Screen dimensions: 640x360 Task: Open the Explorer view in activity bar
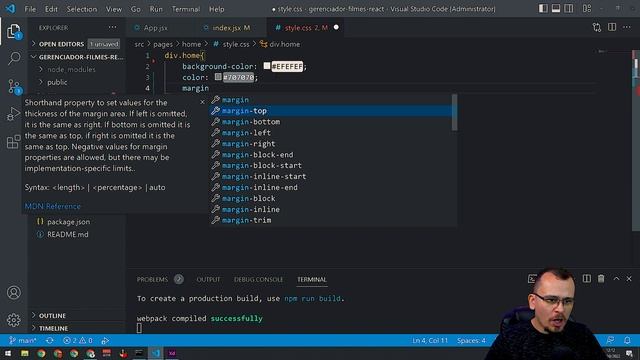pos(13,31)
